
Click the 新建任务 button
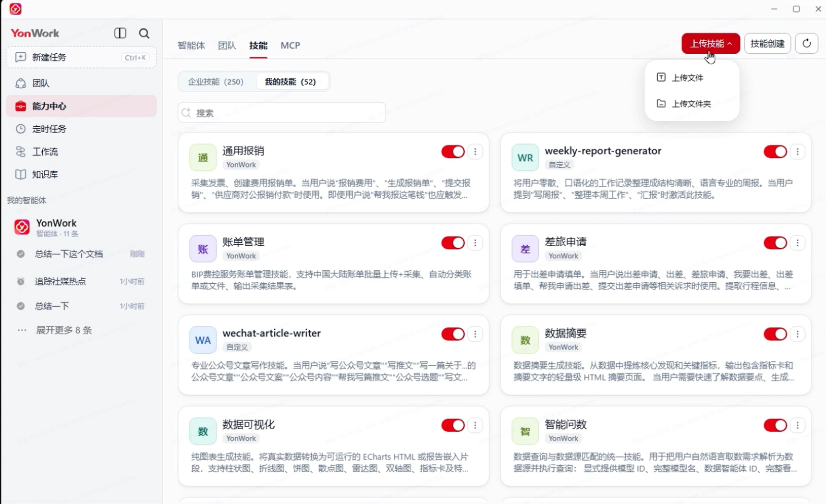click(81, 58)
